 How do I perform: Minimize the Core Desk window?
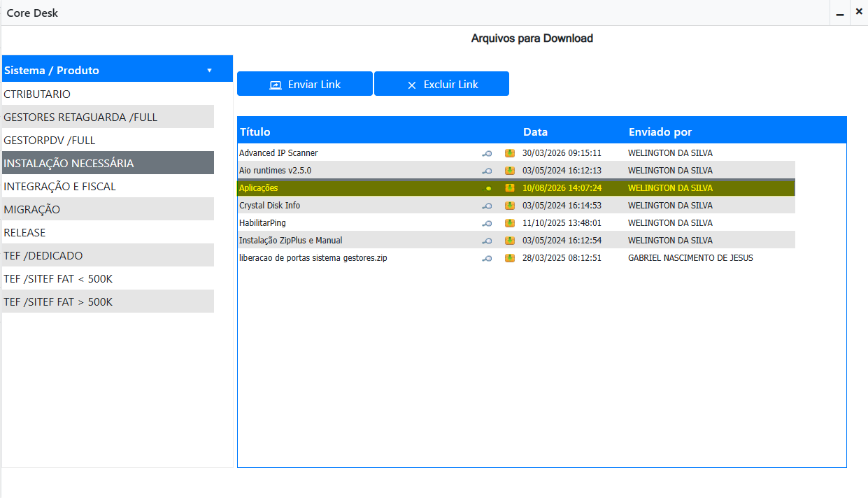(840, 13)
